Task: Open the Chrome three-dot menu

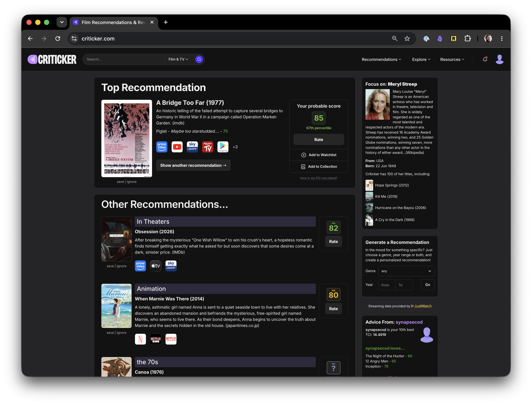Action: 502,39
